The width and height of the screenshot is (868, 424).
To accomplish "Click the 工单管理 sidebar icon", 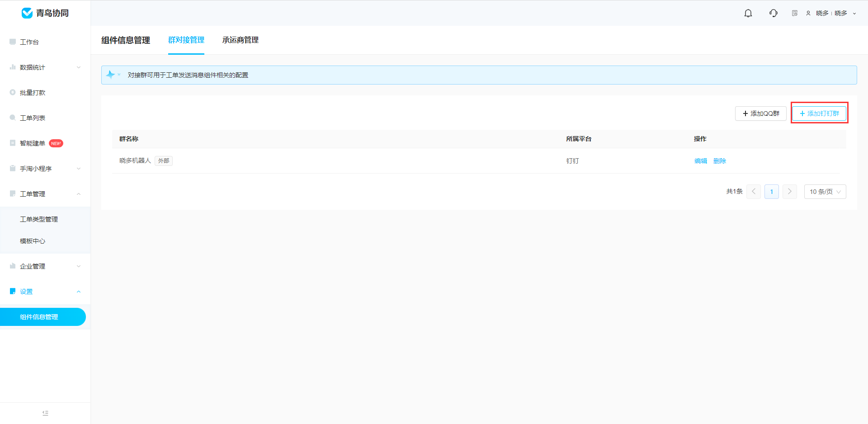I will [x=13, y=193].
